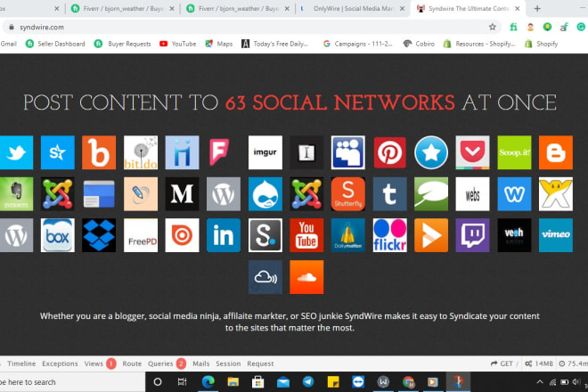Open the Timeline debug tab
Screen dimensions: 588x392
tap(21, 363)
